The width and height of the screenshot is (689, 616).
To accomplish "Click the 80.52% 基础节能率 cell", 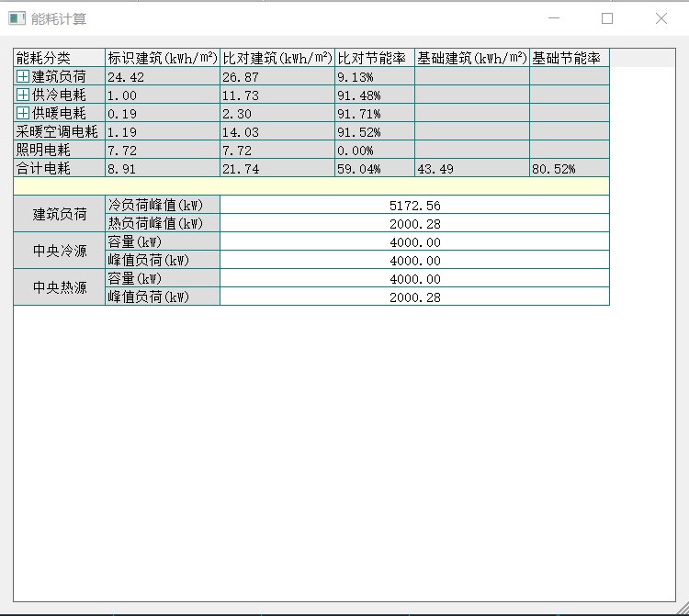I will pos(570,169).
